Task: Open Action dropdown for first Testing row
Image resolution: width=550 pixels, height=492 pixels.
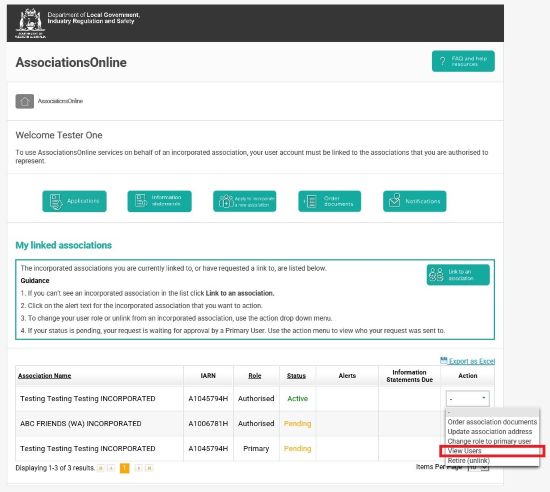Action: 468,399
